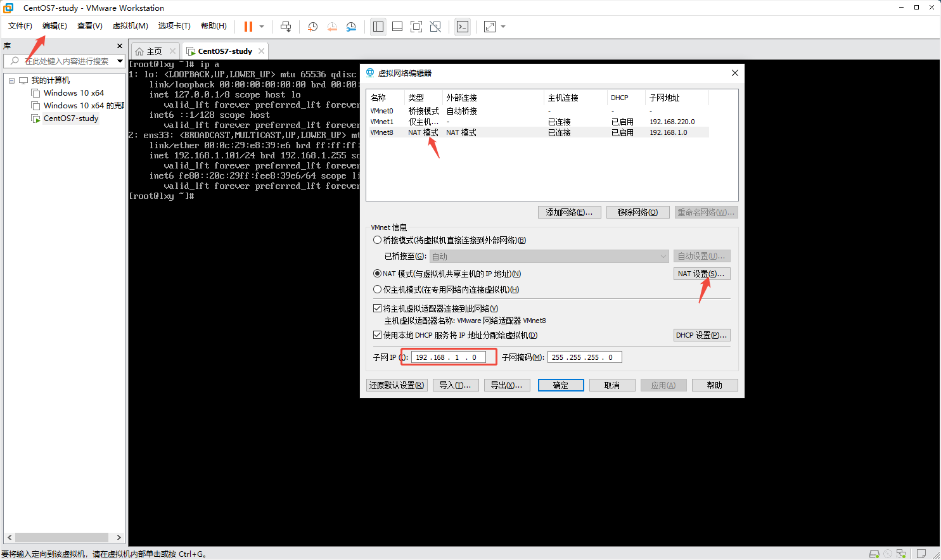This screenshot has width=941, height=560.
Task: Click 还原默认设置(R) button
Action: pyautogui.click(x=397, y=385)
